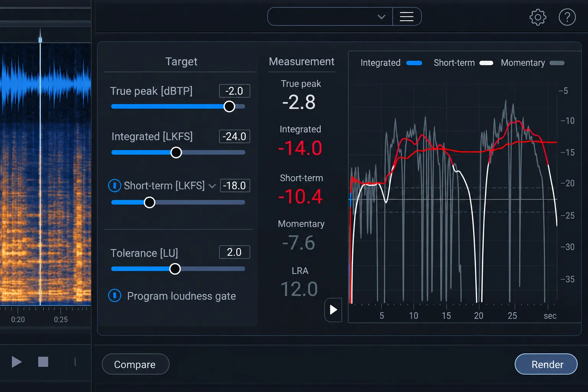Viewport: 588px width, 392px height.
Task: Click the LRA measurement value 12.0
Action: tap(299, 289)
